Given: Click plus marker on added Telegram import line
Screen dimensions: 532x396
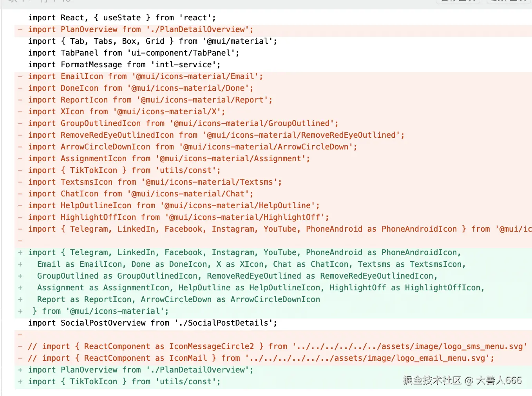Looking at the screenshot, I should pos(20,252).
